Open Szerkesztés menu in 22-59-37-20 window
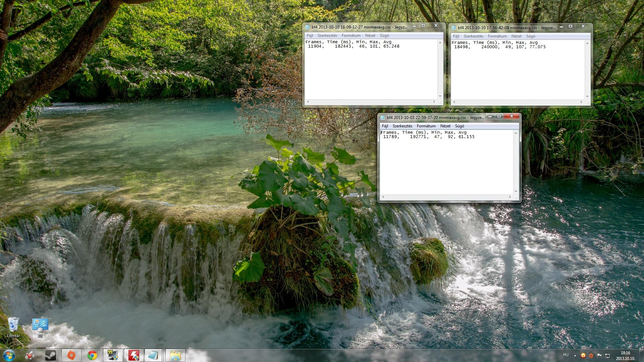644x362 pixels. (402, 126)
